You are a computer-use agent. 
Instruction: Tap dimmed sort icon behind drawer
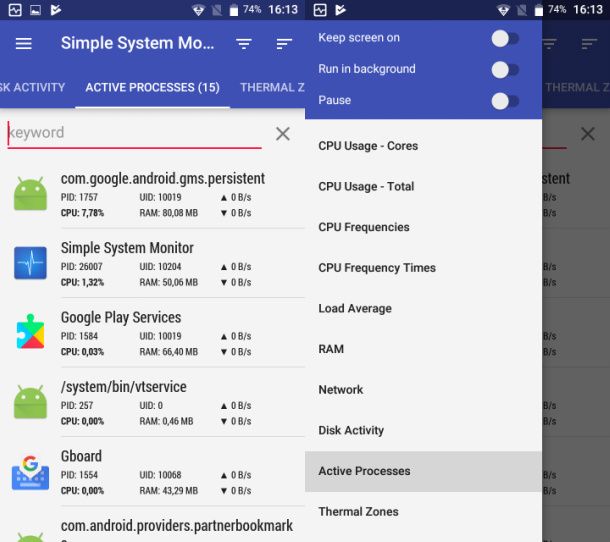[x=589, y=43]
